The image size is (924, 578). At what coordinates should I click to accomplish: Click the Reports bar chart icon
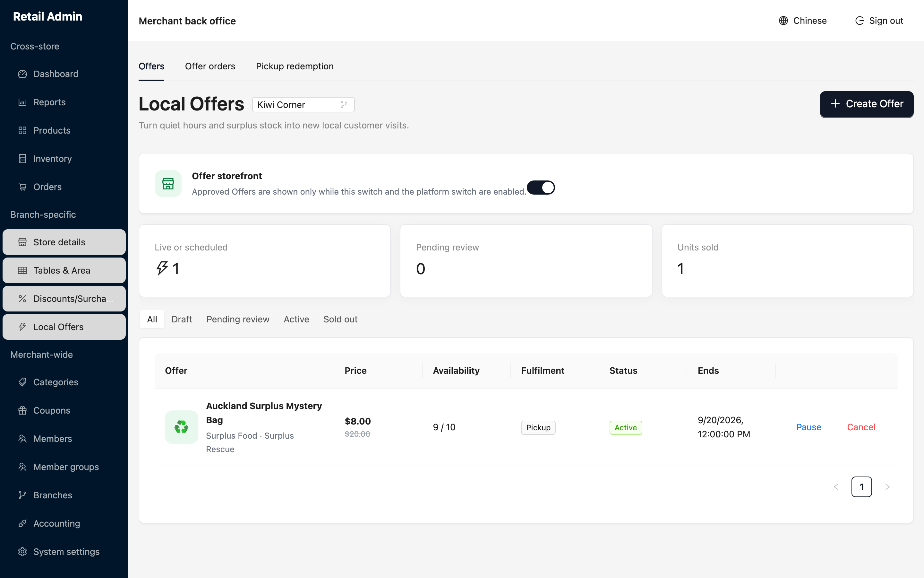(x=22, y=102)
